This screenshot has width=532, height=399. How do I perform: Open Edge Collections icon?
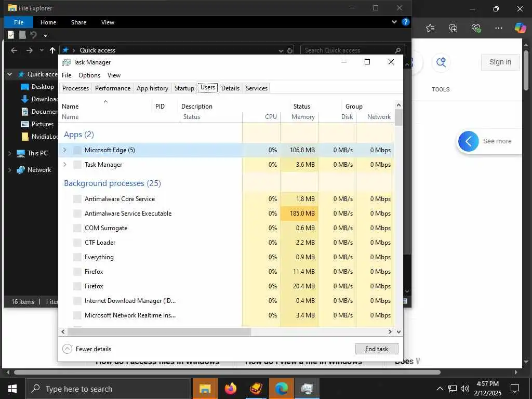point(453,28)
